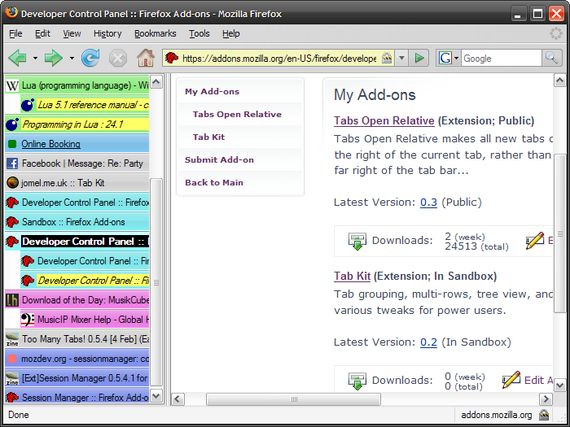This screenshot has width=570, height=427.
Task: Click the page horizontal scroll right arrow
Action: point(546,399)
